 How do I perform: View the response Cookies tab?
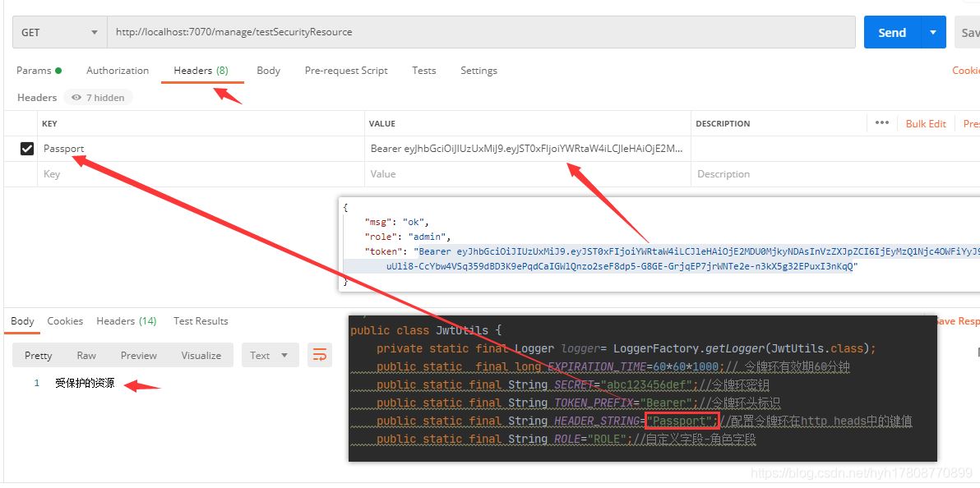(65, 321)
